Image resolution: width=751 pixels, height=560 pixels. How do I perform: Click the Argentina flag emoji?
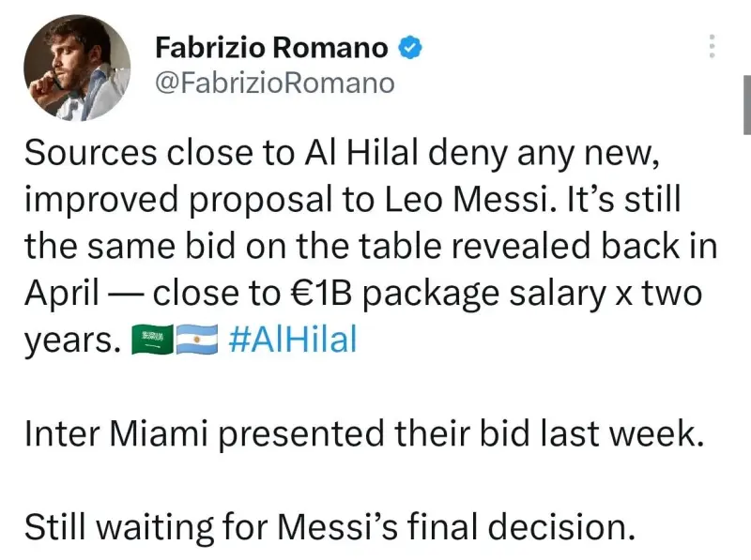196,340
